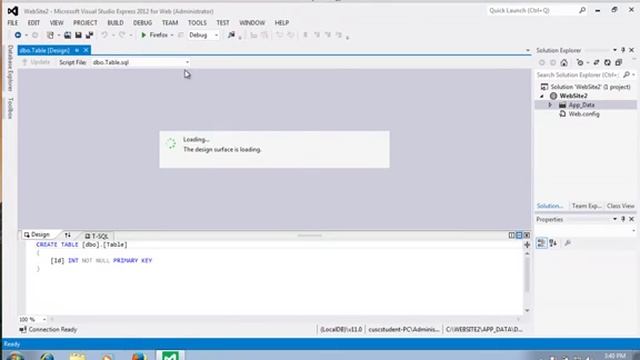640x360 pixels.
Task: Pin the Solution Explorer panel
Action: [623, 50]
